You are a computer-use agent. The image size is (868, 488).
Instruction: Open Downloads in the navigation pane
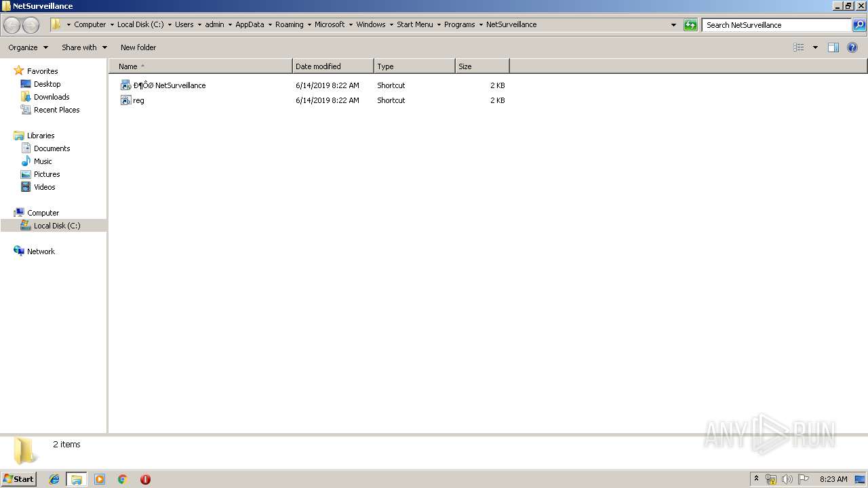click(x=52, y=97)
